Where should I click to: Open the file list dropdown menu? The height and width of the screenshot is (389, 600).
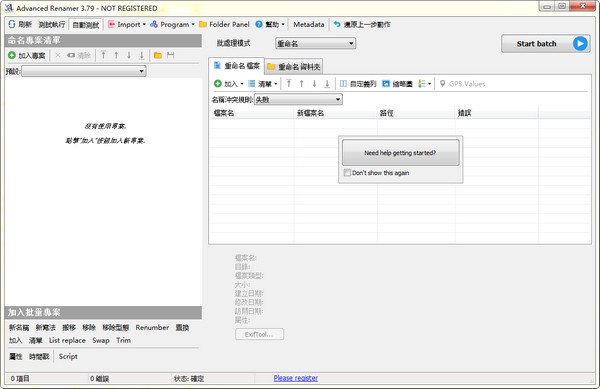point(262,84)
